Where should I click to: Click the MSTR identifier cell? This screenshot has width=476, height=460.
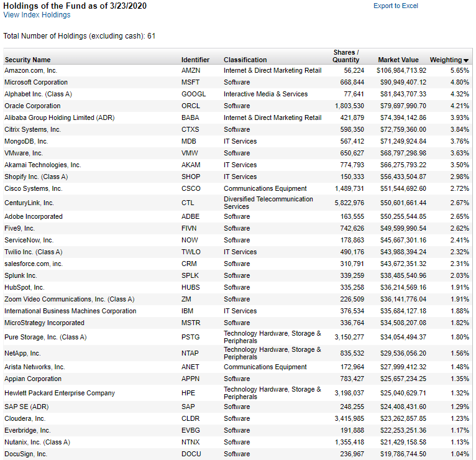pyautogui.click(x=191, y=323)
